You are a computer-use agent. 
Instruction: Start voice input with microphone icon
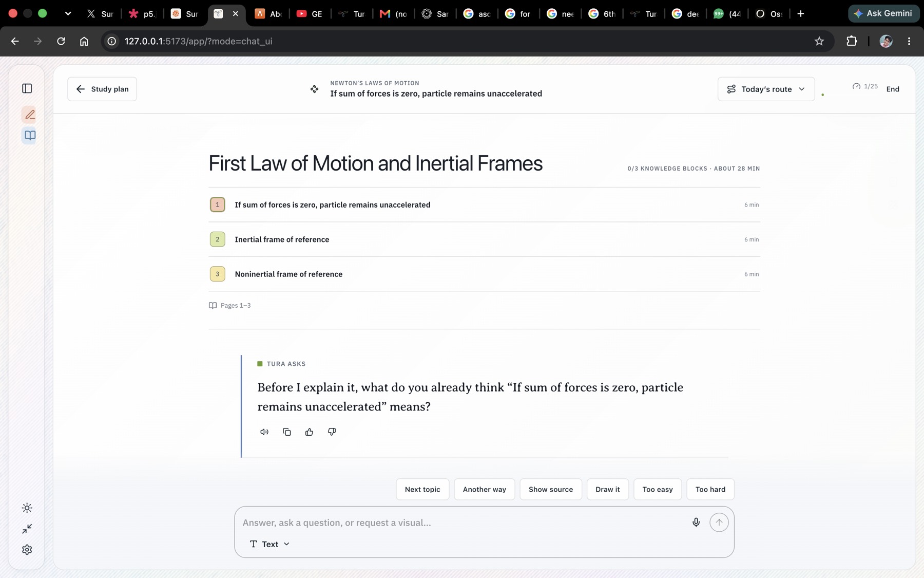[696, 523]
